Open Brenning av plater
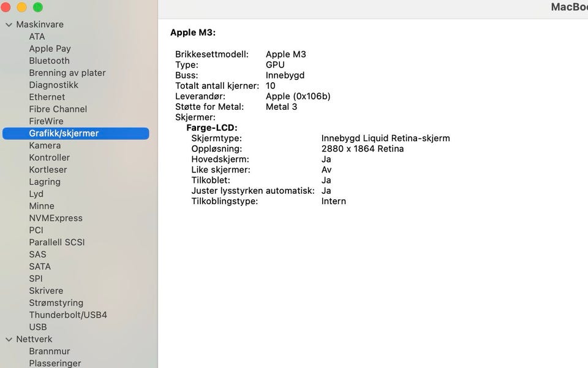588x368 pixels. click(67, 73)
